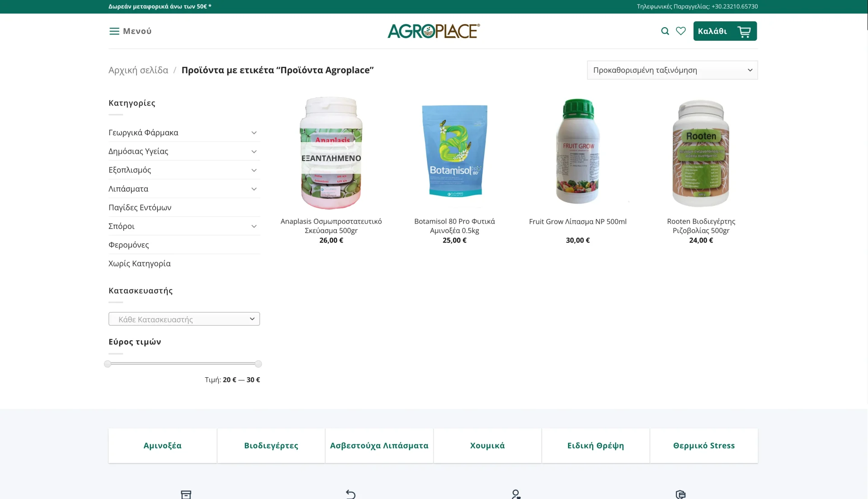Expand the Λιπάσματα category

254,189
